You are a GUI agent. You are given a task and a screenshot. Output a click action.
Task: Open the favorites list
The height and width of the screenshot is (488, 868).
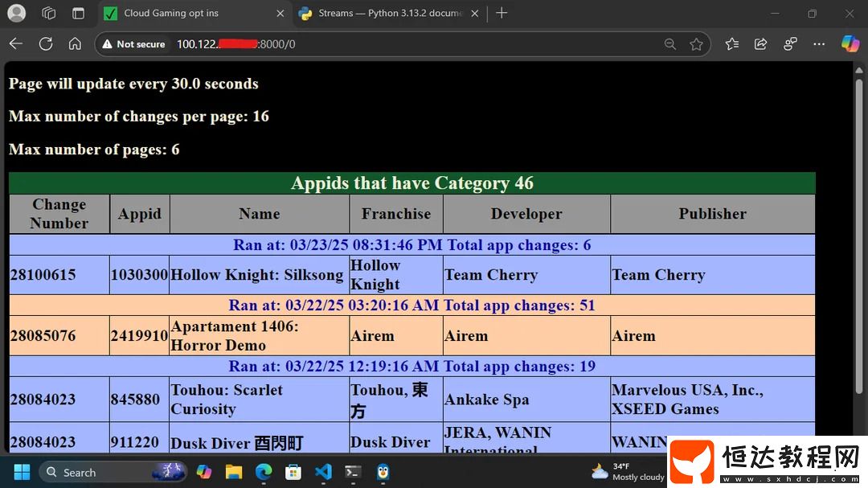[x=732, y=43]
